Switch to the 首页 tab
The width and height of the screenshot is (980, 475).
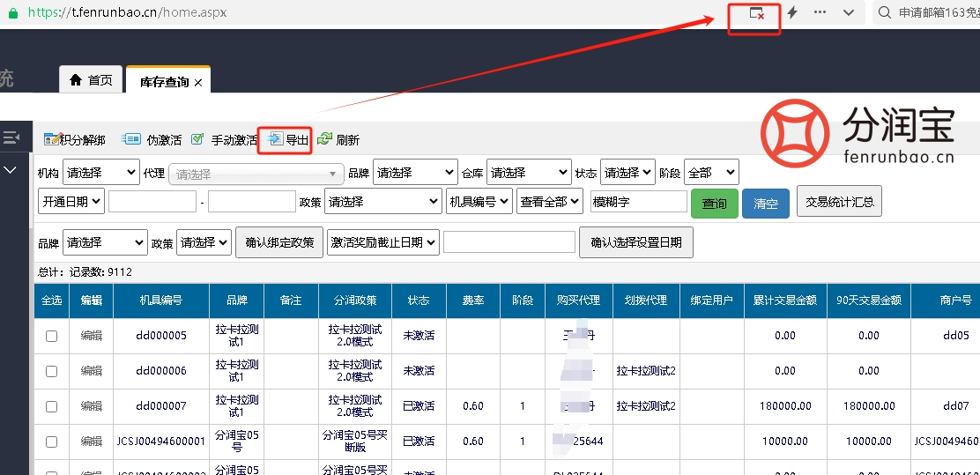pos(91,80)
